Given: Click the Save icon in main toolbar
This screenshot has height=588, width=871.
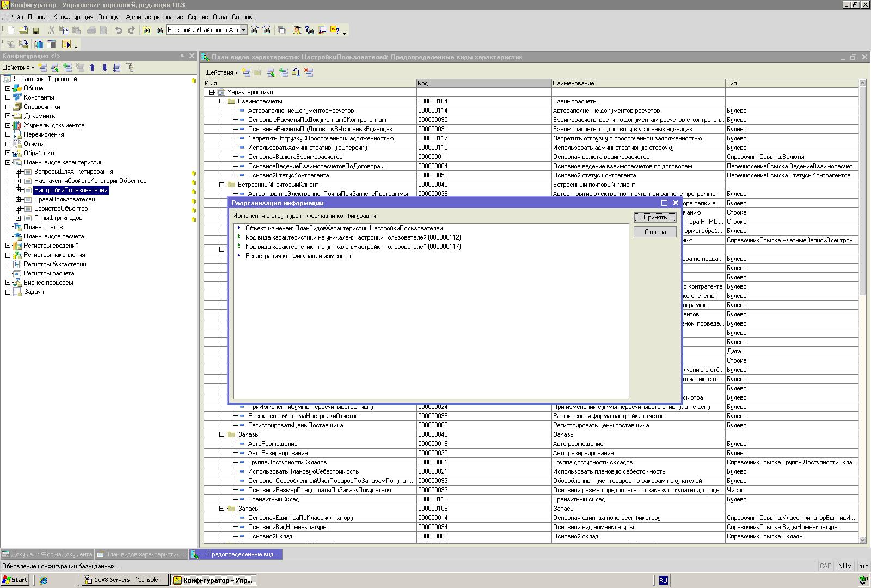Looking at the screenshot, I should point(36,30).
